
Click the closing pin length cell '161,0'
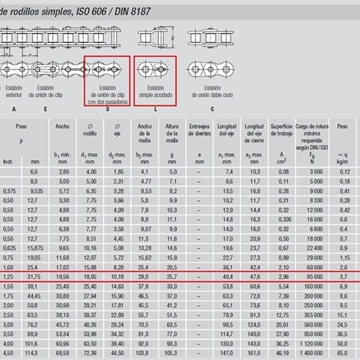pos(253,353)
